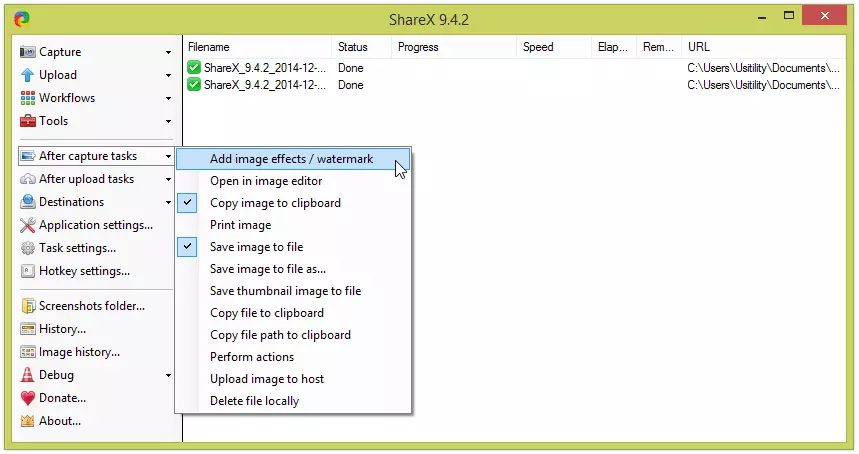Click the Progress column header
The width and height of the screenshot is (859, 454).
click(x=454, y=47)
